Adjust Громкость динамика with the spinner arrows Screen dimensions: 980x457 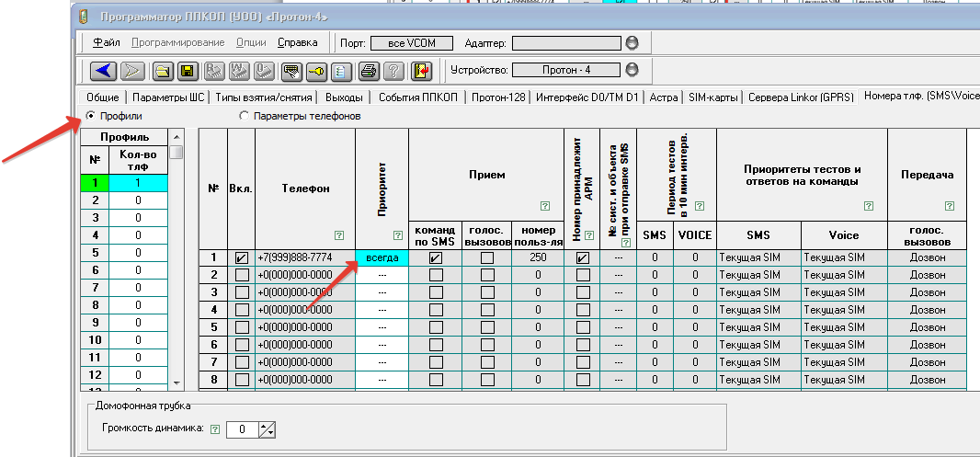[268, 429]
